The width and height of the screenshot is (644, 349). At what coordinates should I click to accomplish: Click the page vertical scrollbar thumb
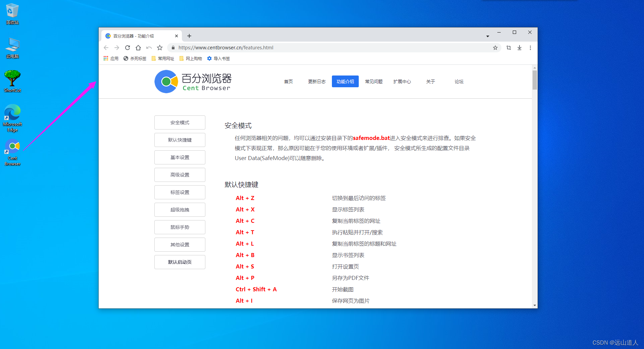pyautogui.click(x=535, y=80)
